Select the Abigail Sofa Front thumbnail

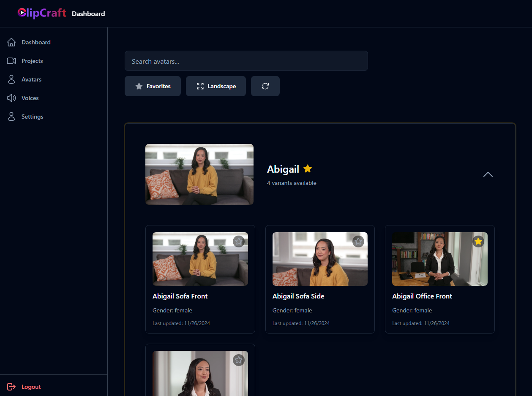(200, 259)
